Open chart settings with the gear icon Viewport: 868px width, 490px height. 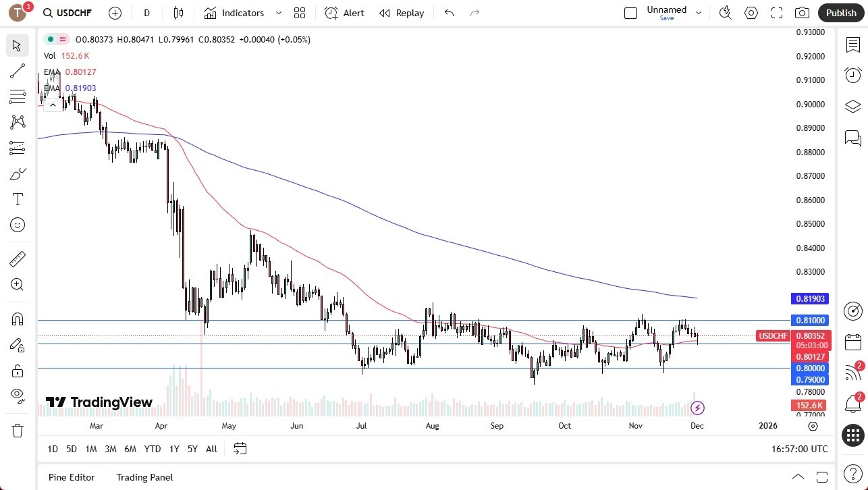(751, 13)
